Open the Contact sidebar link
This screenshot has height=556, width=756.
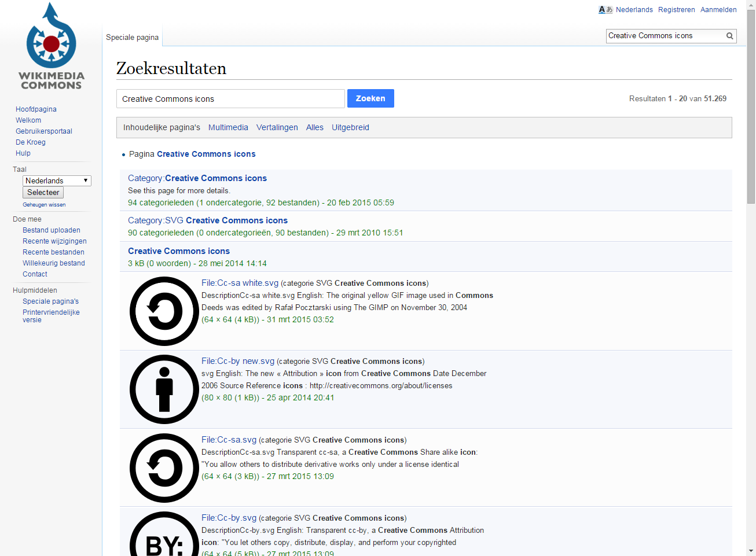click(x=35, y=274)
